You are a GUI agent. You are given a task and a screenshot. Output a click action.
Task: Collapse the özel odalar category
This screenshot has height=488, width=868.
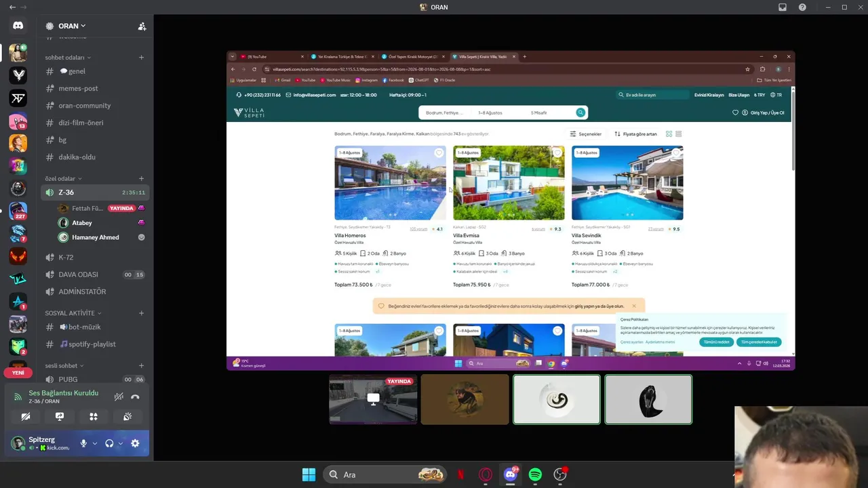coord(63,179)
